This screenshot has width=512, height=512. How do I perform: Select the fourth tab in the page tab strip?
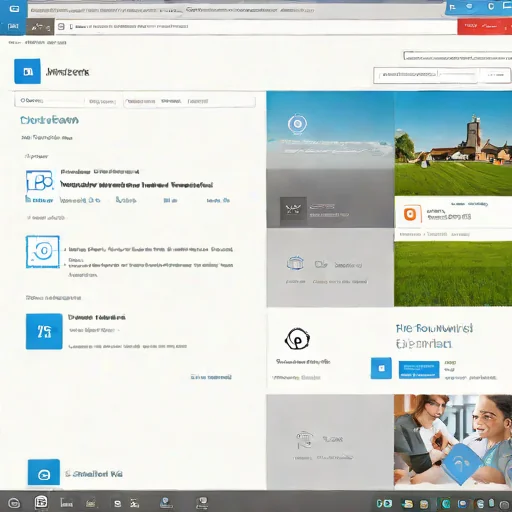171,101
